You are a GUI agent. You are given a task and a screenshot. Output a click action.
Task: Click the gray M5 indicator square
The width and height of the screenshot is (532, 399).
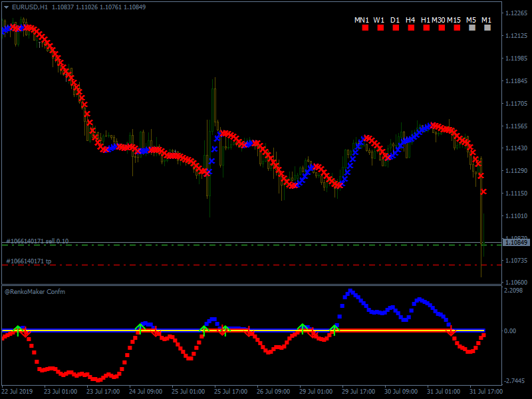point(472,28)
